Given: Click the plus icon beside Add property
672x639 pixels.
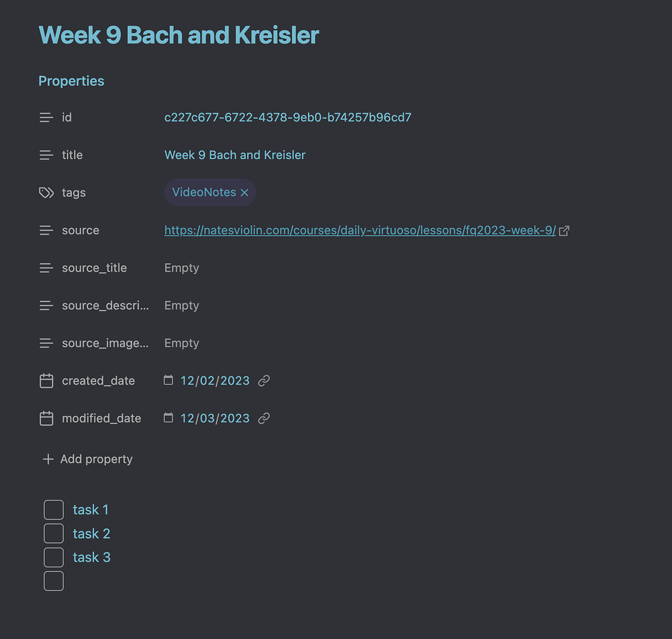Looking at the screenshot, I should coord(48,459).
